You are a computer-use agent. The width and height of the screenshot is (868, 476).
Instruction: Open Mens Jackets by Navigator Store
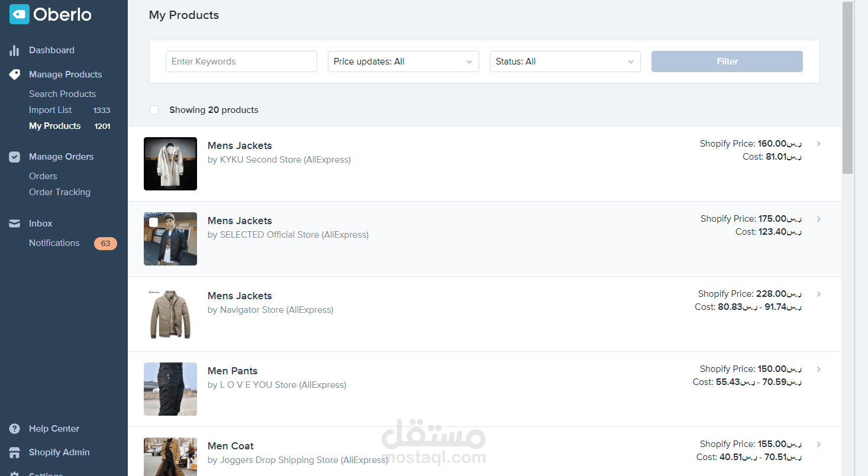point(240,296)
